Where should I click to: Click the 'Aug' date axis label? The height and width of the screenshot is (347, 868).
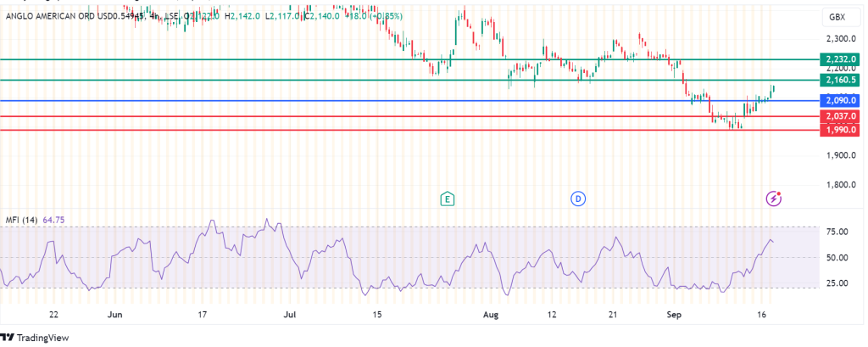(x=491, y=315)
